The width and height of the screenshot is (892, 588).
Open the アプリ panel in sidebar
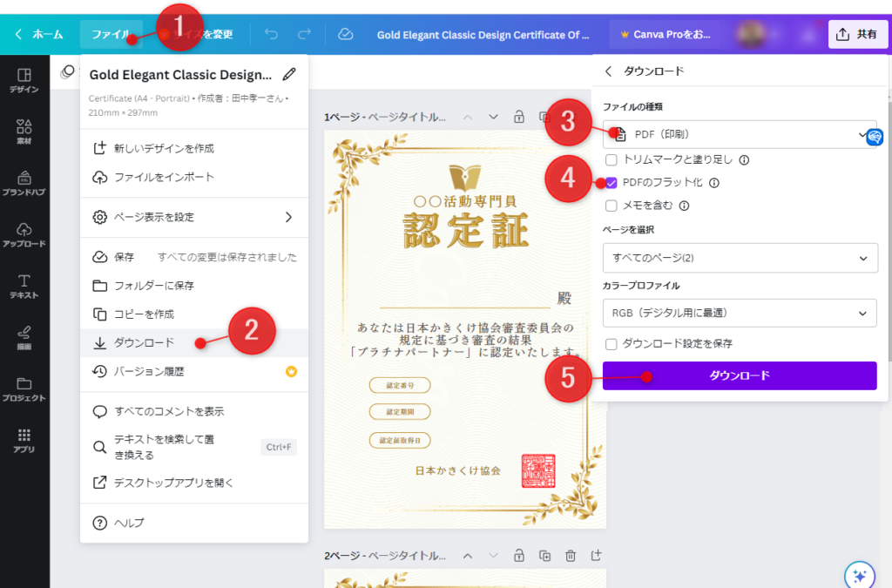click(24, 440)
